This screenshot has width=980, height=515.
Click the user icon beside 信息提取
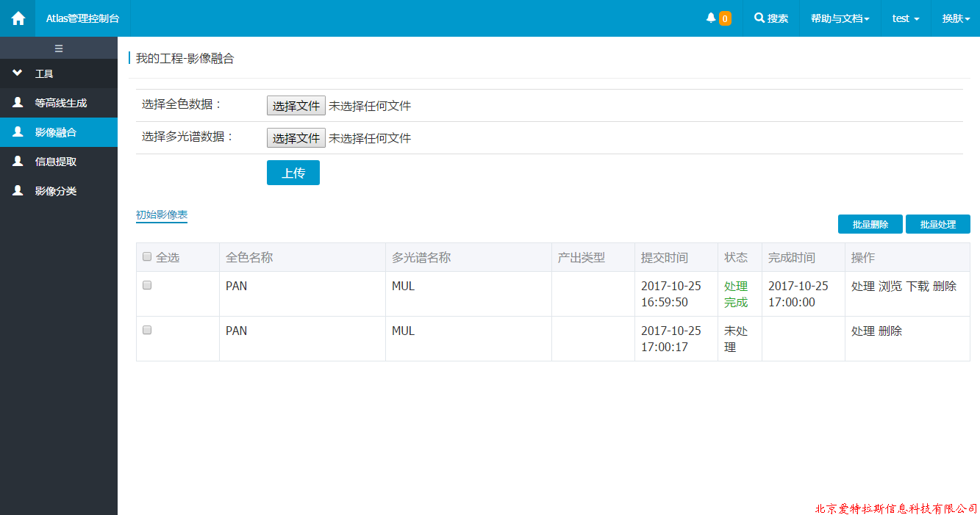18,162
